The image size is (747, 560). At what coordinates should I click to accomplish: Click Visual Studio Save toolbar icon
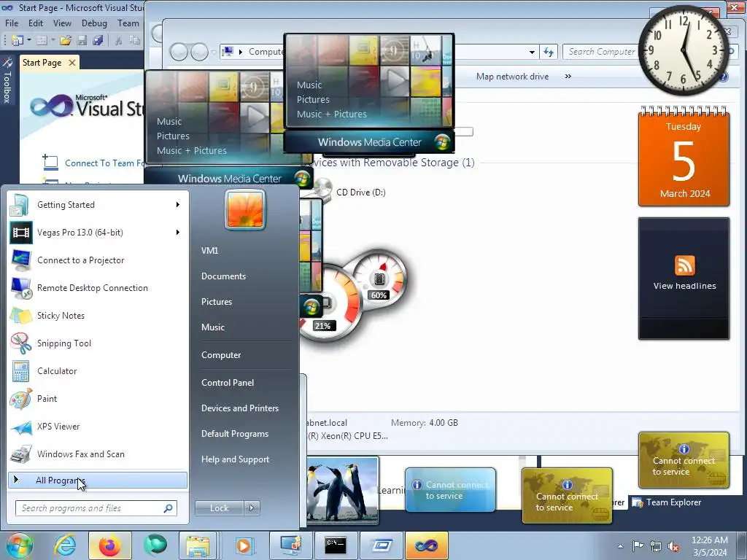[x=82, y=41]
